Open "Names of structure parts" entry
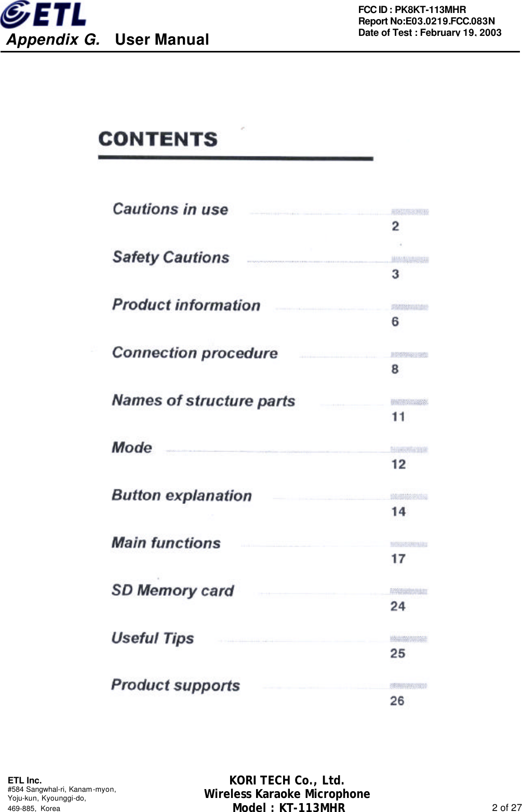The height and width of the screenshot is (812, 522). pos(203,401)
